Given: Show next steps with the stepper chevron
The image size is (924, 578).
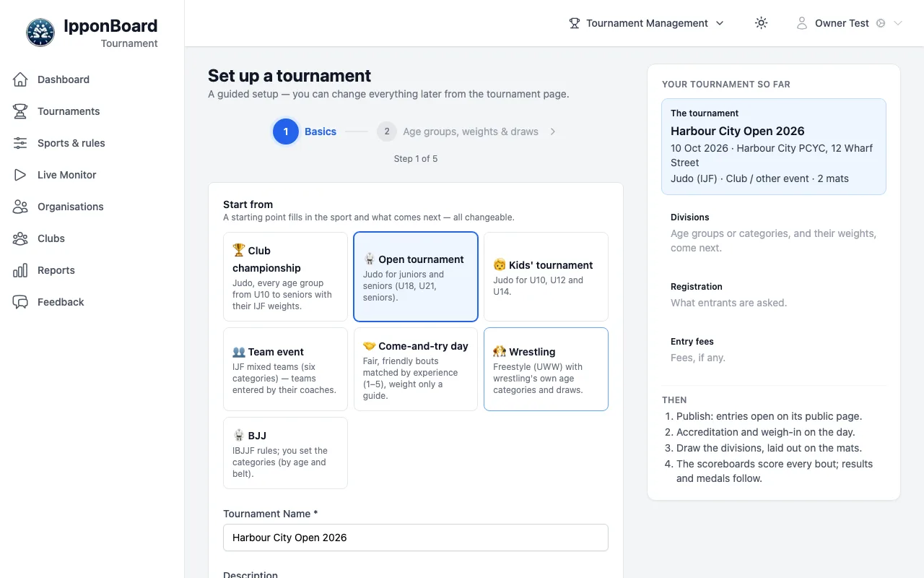Looking at the screenshot, I should 553,131.
